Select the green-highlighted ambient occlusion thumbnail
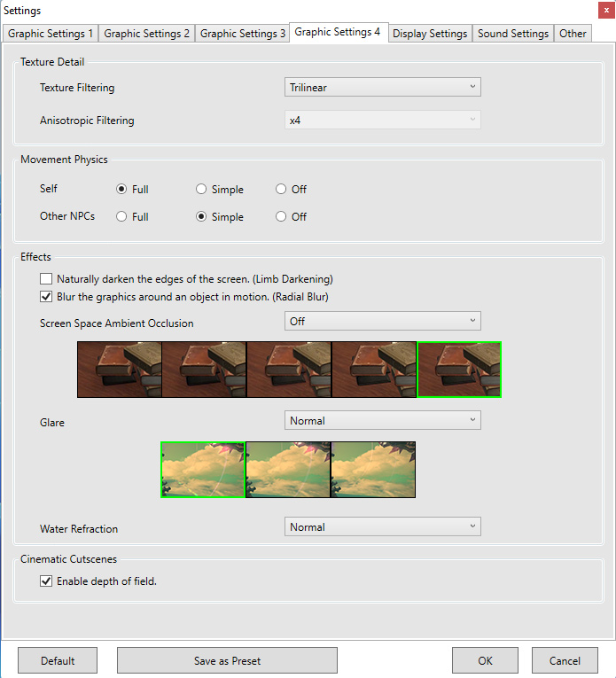 point(459,370)
